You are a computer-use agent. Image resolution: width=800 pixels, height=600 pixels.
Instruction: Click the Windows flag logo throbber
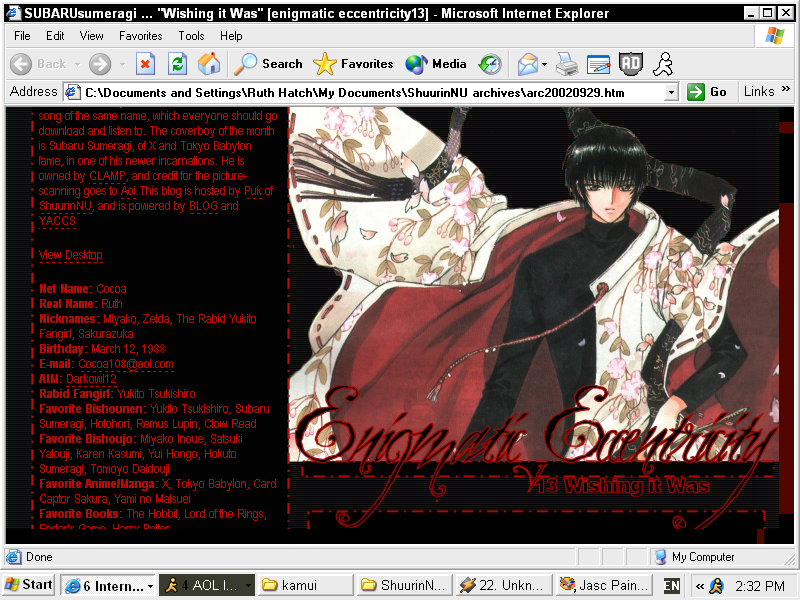[x=774, y=36]
